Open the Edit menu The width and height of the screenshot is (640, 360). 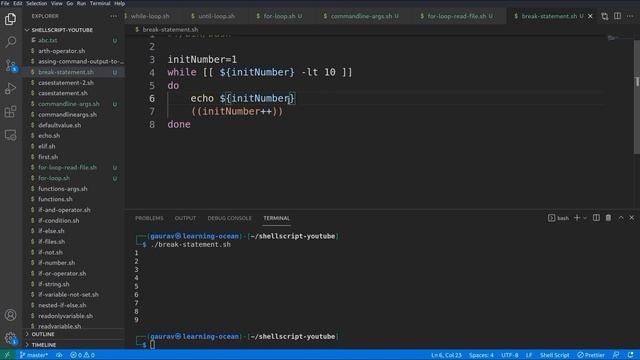18,3
